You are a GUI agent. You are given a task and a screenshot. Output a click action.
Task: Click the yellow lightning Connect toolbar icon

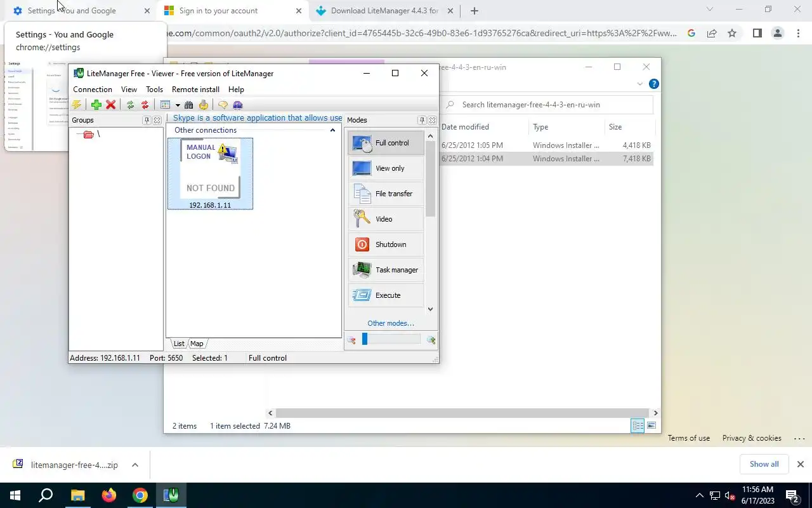pyautogui.click(x=77, y=105)
